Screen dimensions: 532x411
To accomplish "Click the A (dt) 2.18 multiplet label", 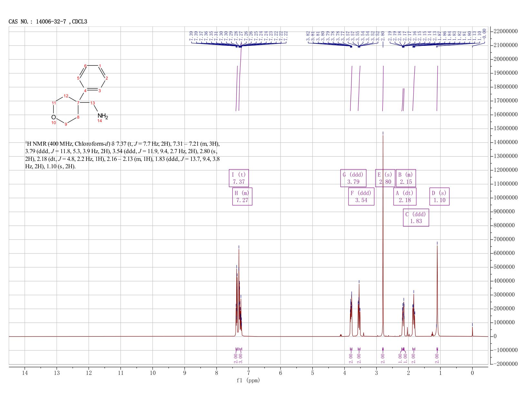I will pos(405,196).
